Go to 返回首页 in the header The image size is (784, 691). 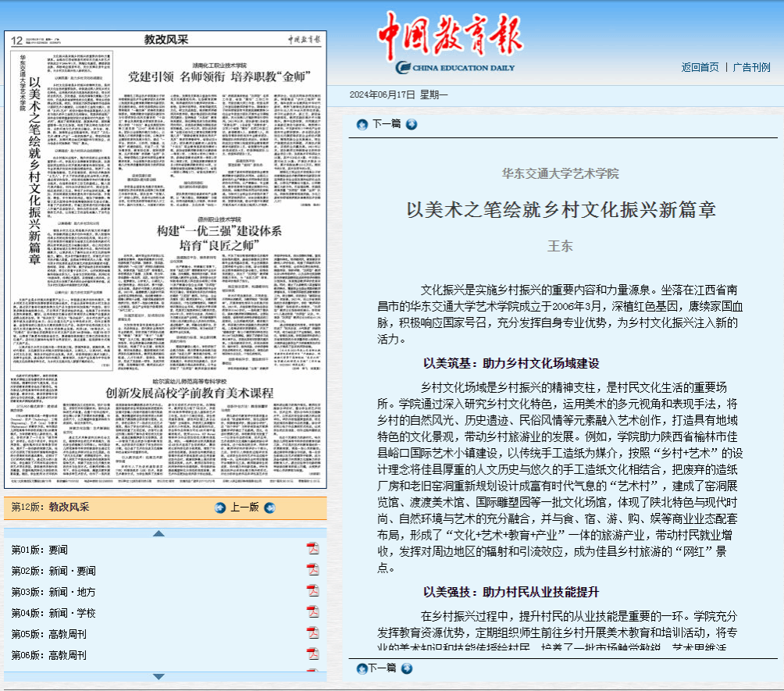tap(700, 67)
